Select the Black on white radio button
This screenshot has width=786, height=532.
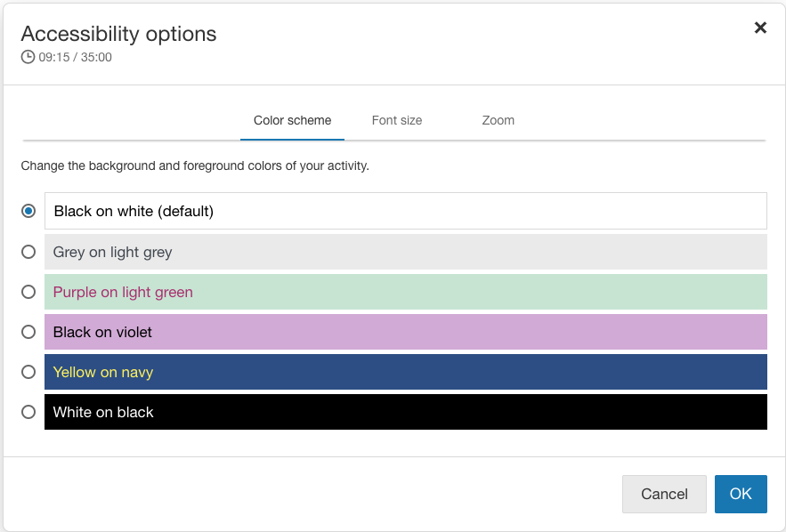(28, 211)
